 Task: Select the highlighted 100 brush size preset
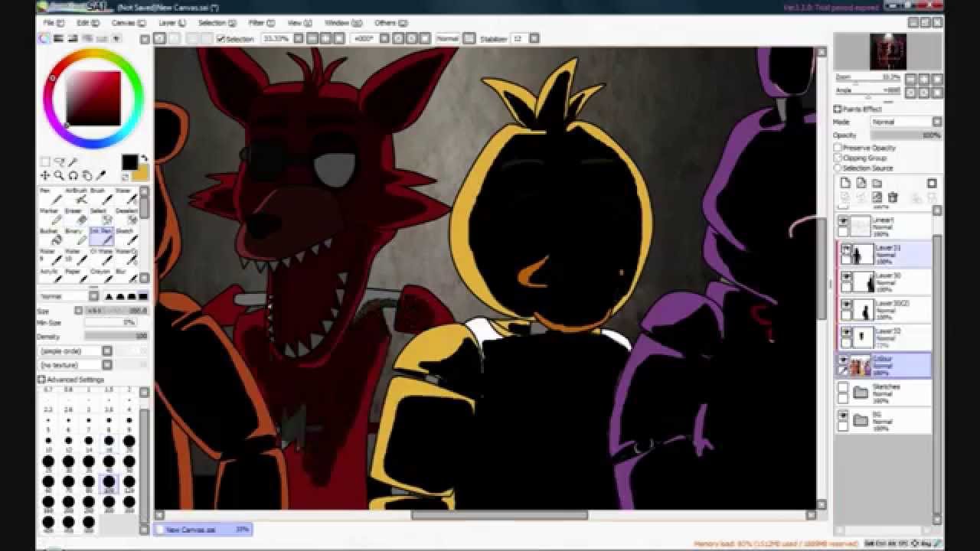[x=109, y=483]
